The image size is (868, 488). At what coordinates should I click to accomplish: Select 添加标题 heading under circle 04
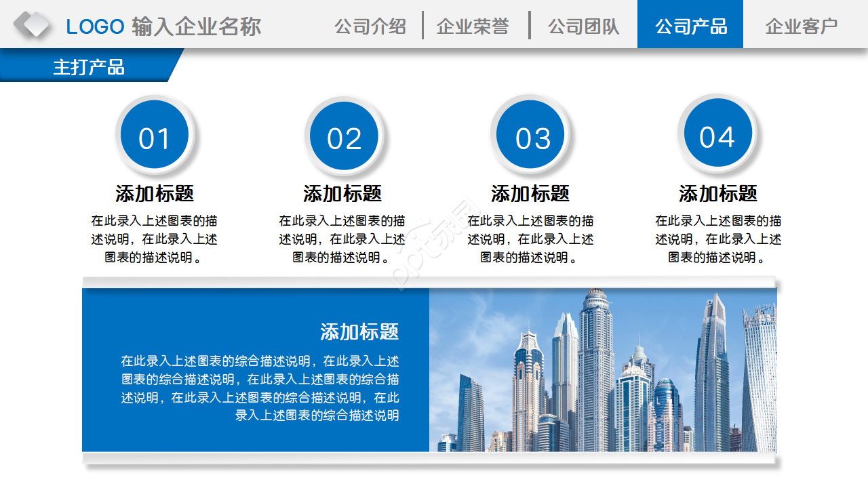(x=718, y=193)
